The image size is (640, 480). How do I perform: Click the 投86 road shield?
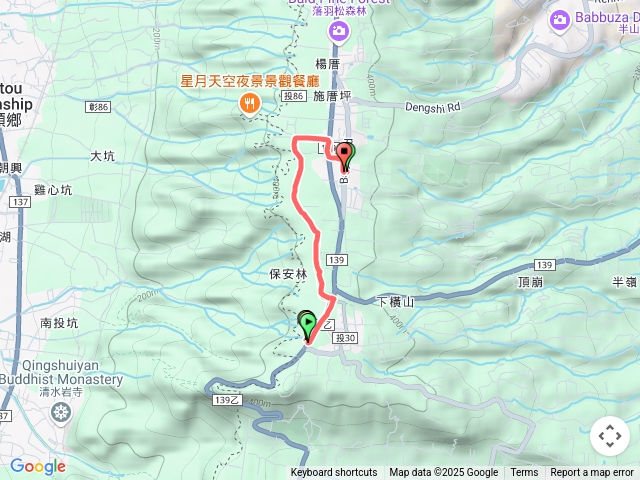coord(294,96)
